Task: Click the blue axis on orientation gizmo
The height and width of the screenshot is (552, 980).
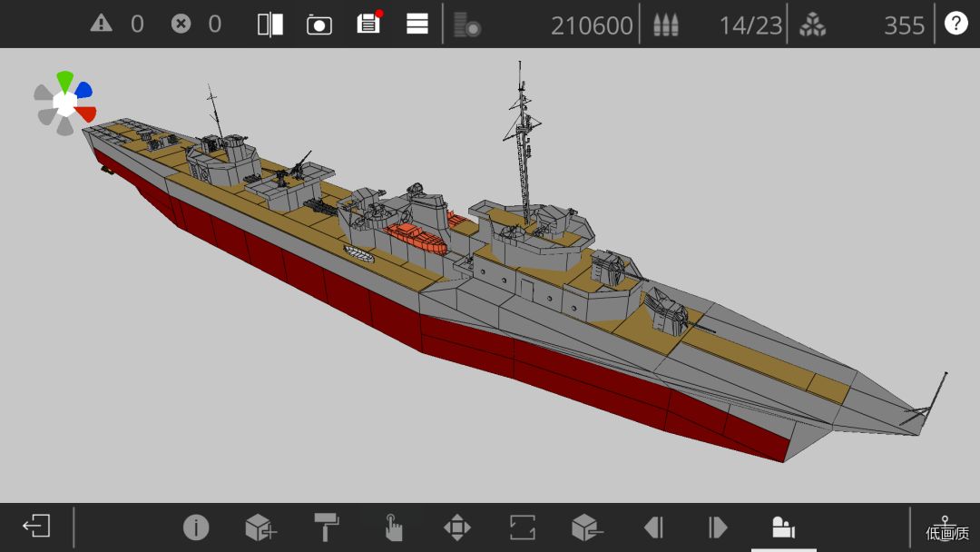Action: click(x=83, y=90)
